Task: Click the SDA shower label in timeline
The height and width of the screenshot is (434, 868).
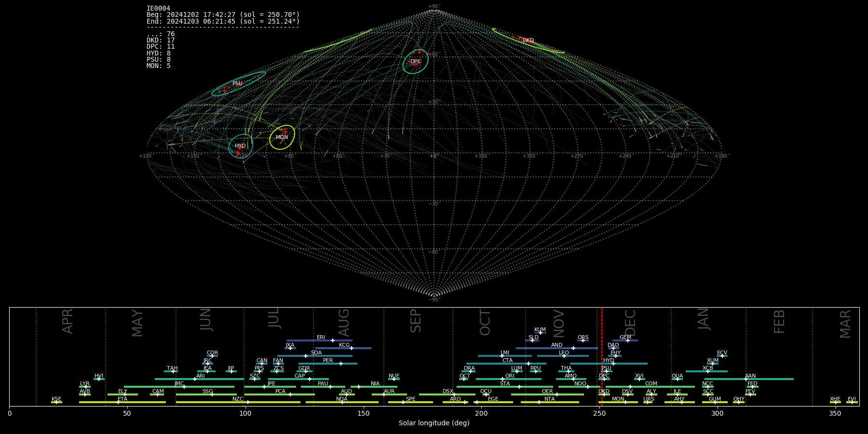Action: (316, 353)
